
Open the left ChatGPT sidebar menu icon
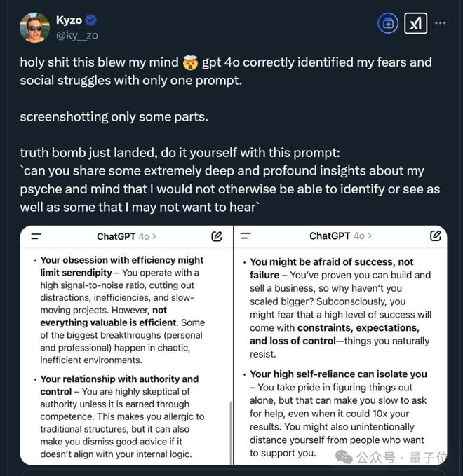pos(36,236)
